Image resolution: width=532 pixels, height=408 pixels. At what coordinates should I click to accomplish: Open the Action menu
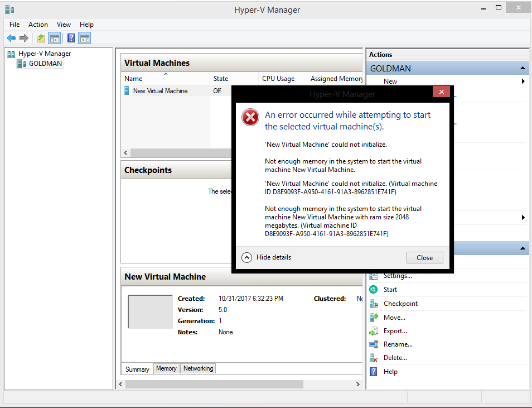38,25
